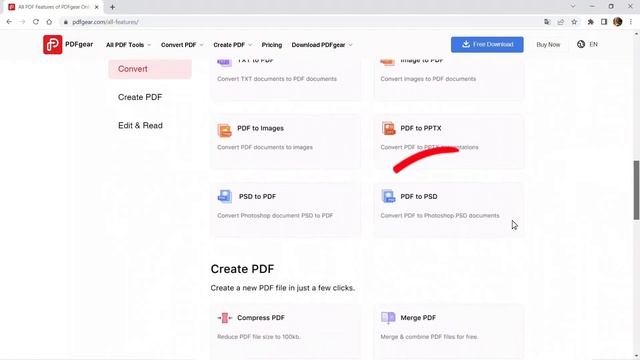The width and height of the screenshot is (640, 360).
Task: Open the PSD to PDF link
Action: pos(257,196)
